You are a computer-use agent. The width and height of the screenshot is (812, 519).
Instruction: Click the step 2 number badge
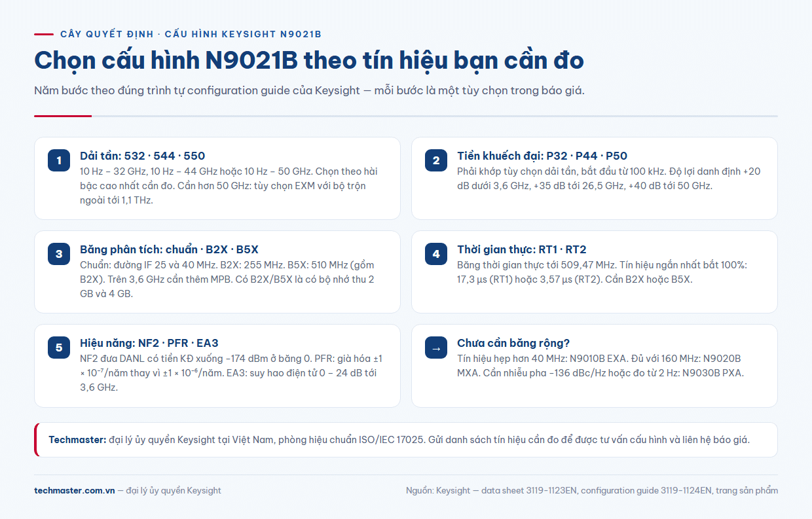436,160
